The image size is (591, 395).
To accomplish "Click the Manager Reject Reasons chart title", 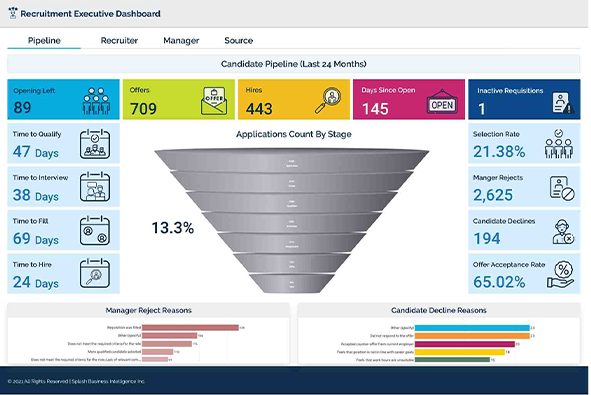I will [x=149, y=310].
